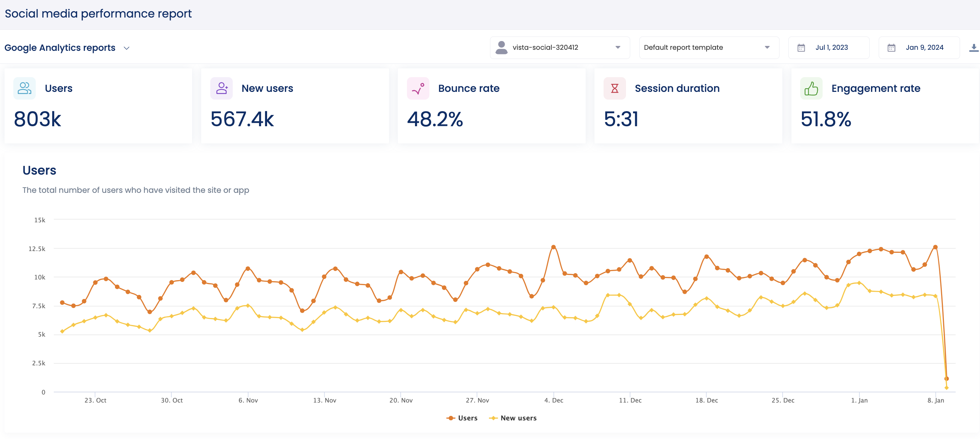
Task: Click the Session duration hourglass icon
Action: click(614, 88)
